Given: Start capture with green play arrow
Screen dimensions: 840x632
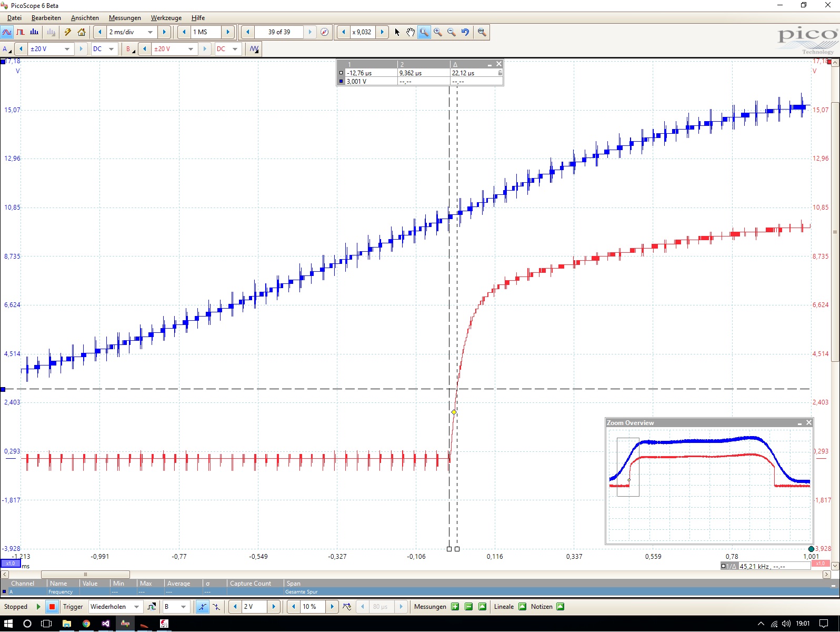Looking at the screenshot, I should 38,607.
